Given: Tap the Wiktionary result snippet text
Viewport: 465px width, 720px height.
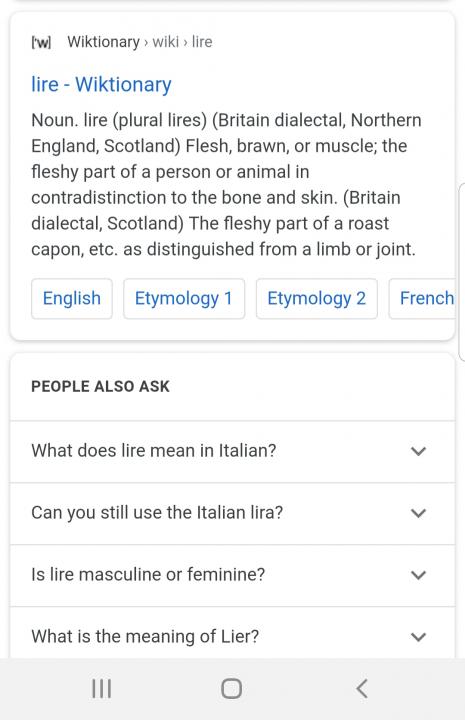Looking at the screenshot, I should pyautogui.click(x=226, y=185).
